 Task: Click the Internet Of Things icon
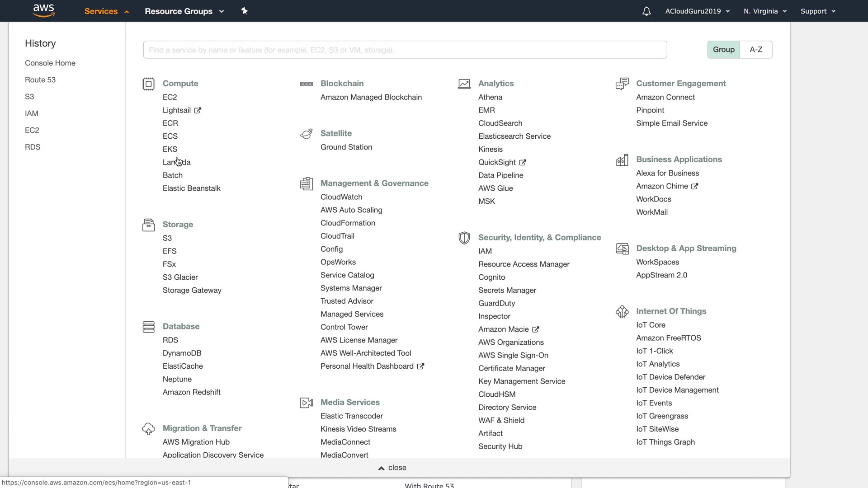coord(622,311)
